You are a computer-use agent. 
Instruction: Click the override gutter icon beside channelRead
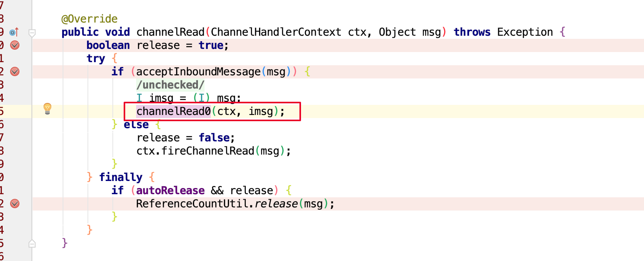pos(14,32)
